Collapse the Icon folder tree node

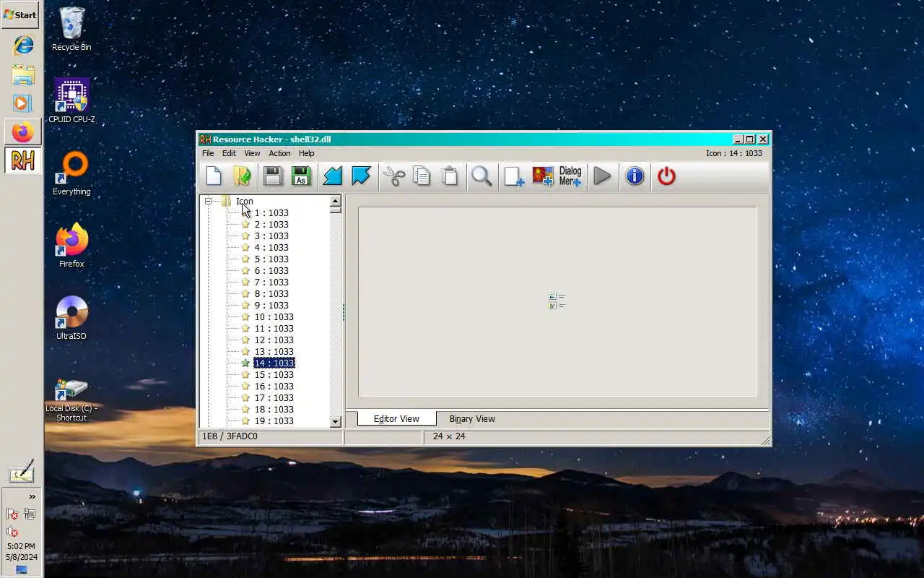pyautogui.click(x=208, y=202)
